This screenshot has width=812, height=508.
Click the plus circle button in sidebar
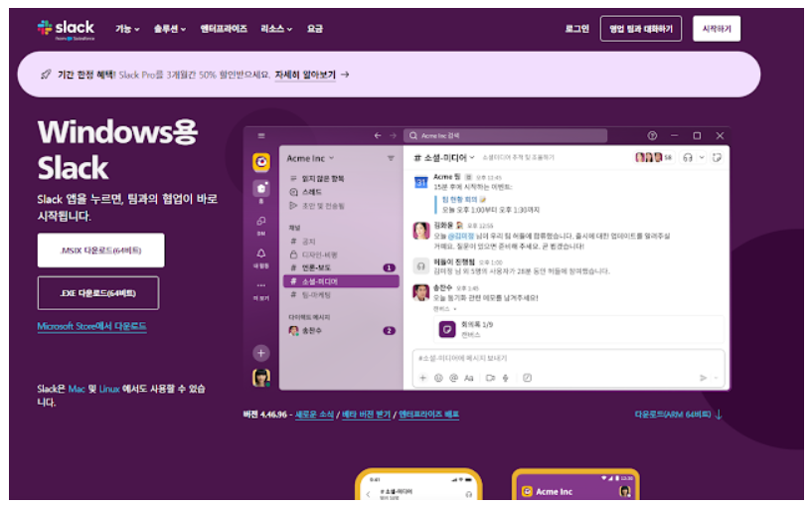261,353
